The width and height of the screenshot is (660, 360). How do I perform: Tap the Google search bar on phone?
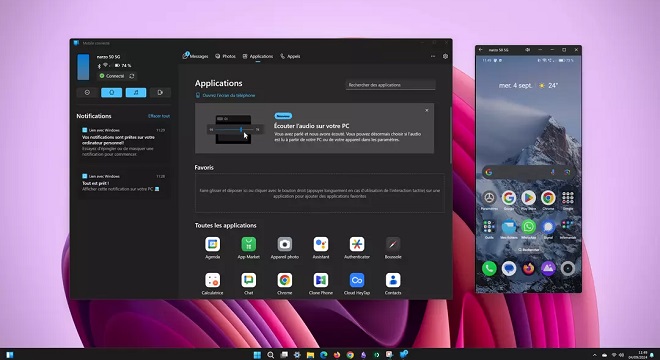pyautogui.click(x=528, y=172)
